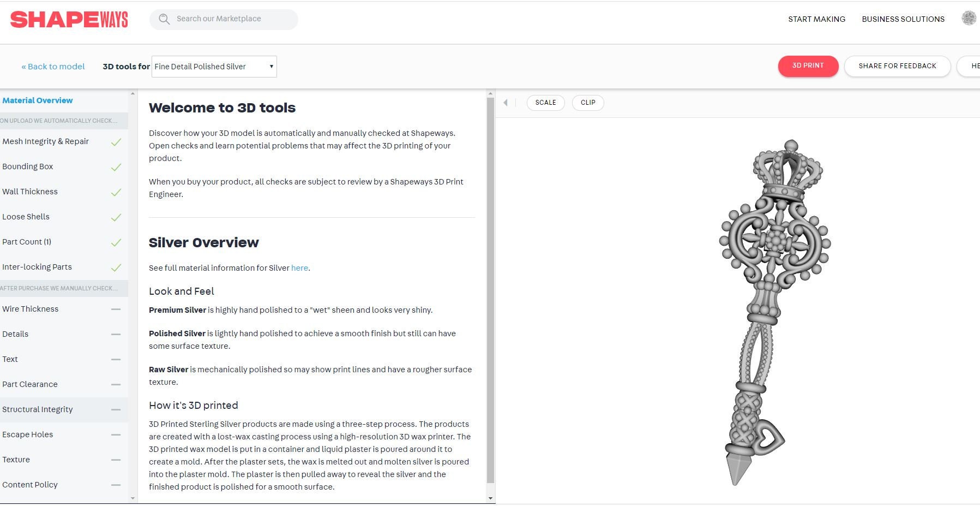Click the search magnifier icon
Image resolution: width=980 pixels, height=506 pixels.
[x=164, y=19]
